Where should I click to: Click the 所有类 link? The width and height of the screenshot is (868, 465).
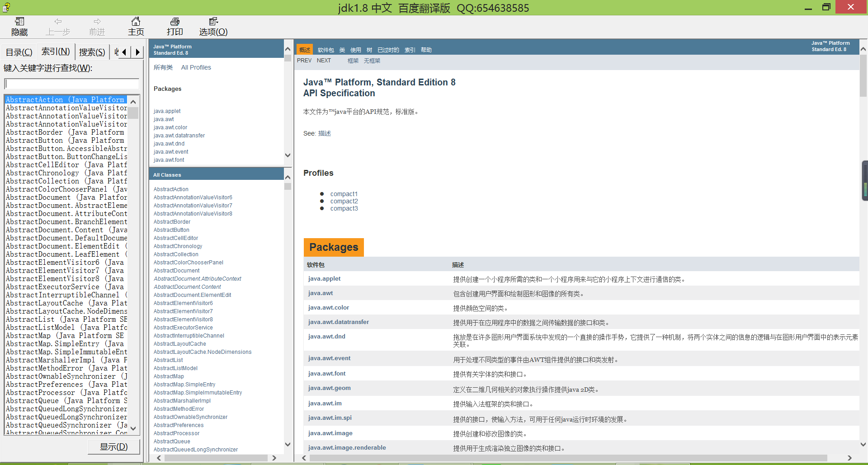[163, 67]
